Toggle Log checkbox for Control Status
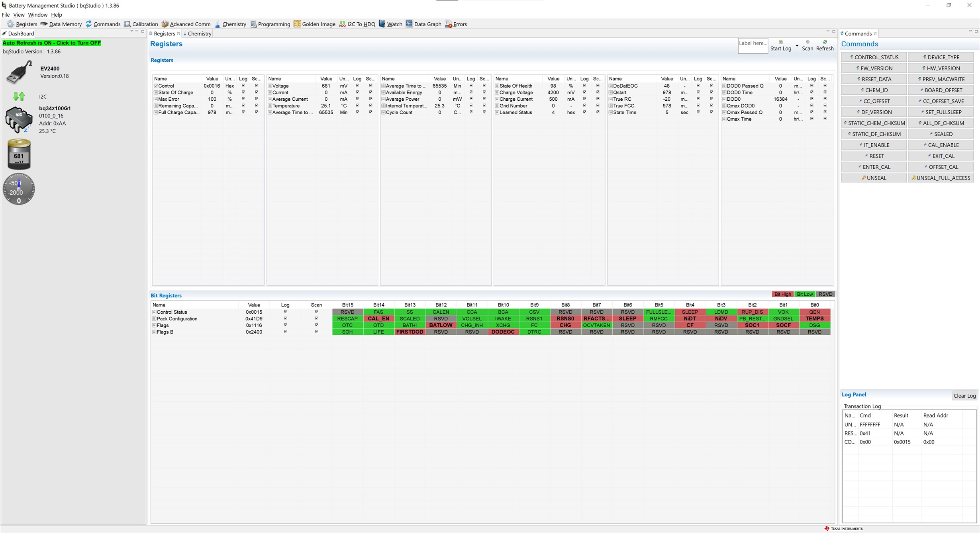 coord(285,312)
